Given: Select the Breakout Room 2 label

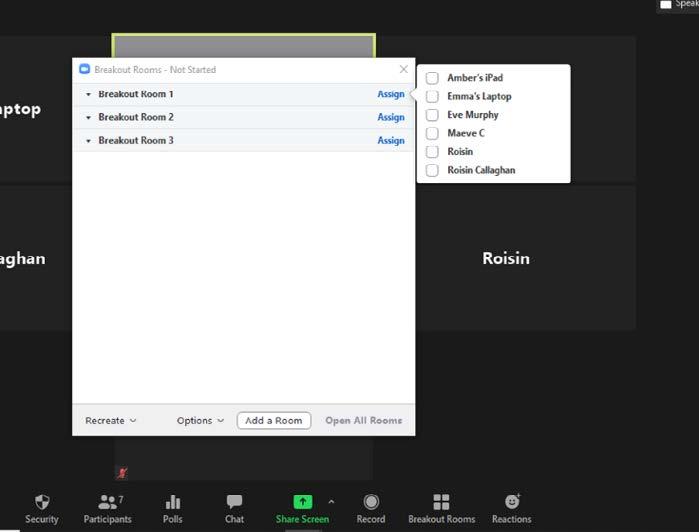Looking at the screenshot, I should point(136,117).
